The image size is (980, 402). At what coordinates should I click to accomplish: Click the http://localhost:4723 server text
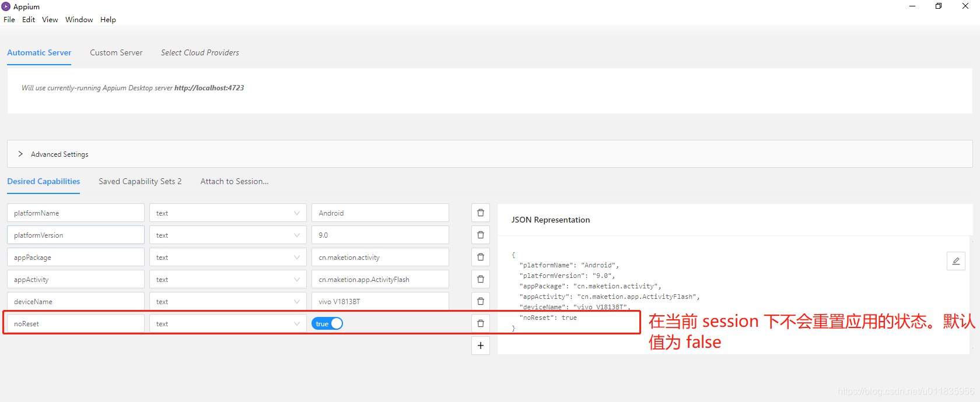coord(209,88)
